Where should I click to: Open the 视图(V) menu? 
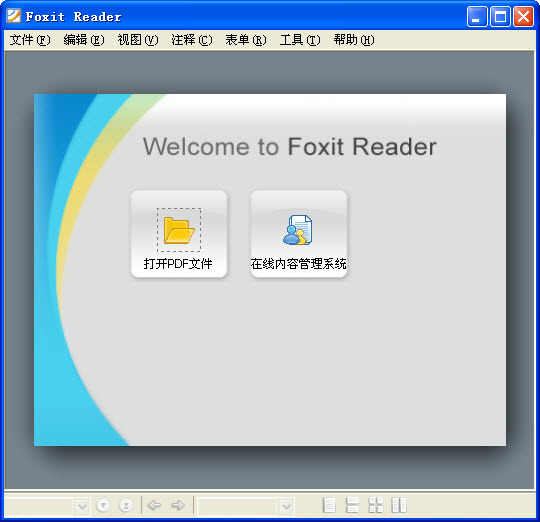click(138, 40)
